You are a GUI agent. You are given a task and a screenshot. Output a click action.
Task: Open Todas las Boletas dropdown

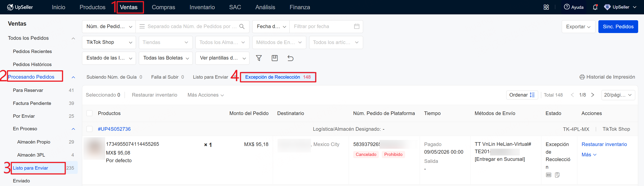[x=166, y=58]
